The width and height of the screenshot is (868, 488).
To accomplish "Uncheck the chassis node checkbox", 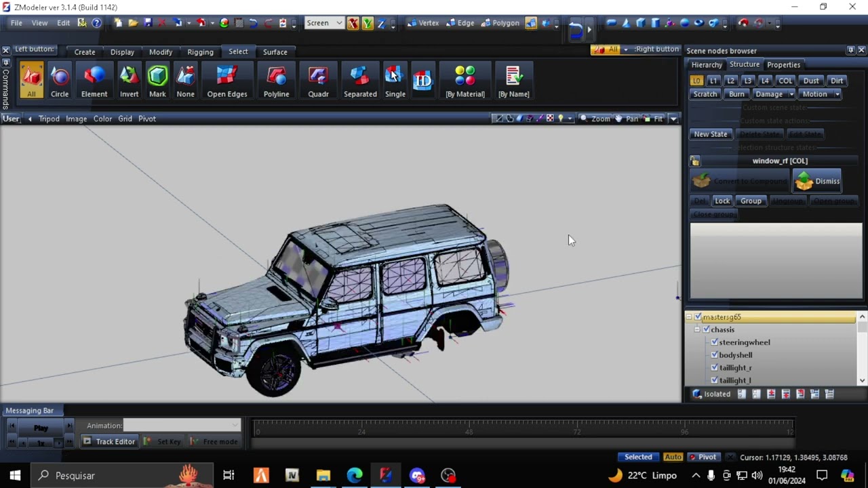I will click(x=706, y=329).
